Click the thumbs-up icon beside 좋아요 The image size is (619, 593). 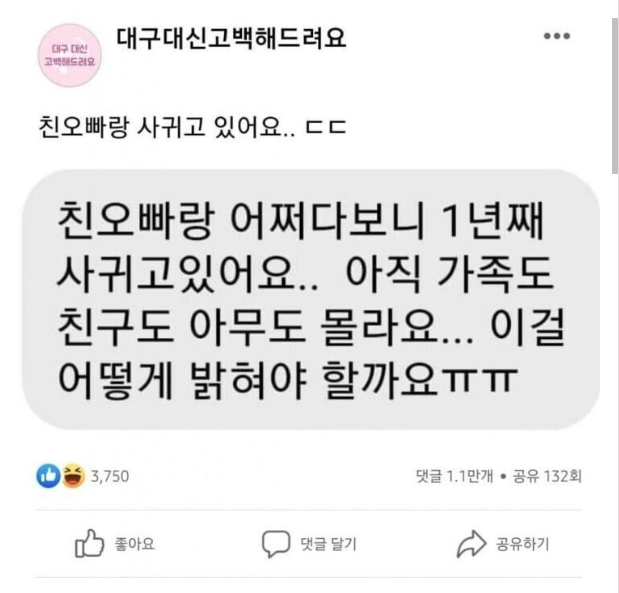[x=90, y=543]
